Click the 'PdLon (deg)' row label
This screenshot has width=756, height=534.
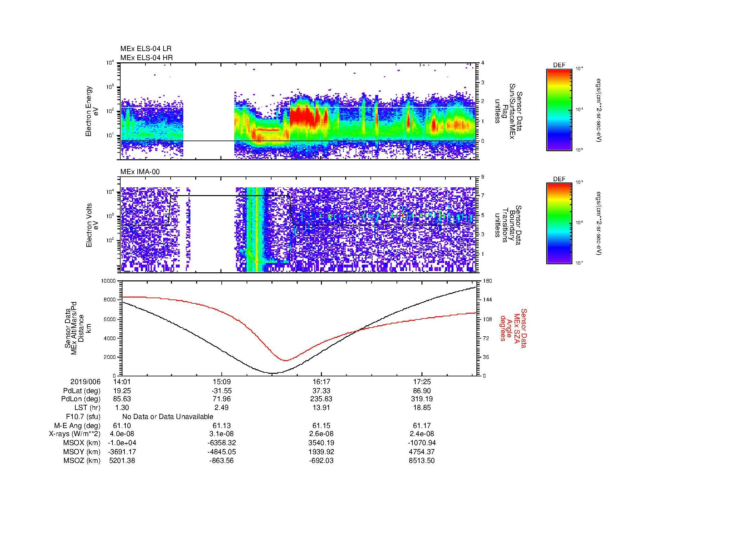click(x=81, y=399)
